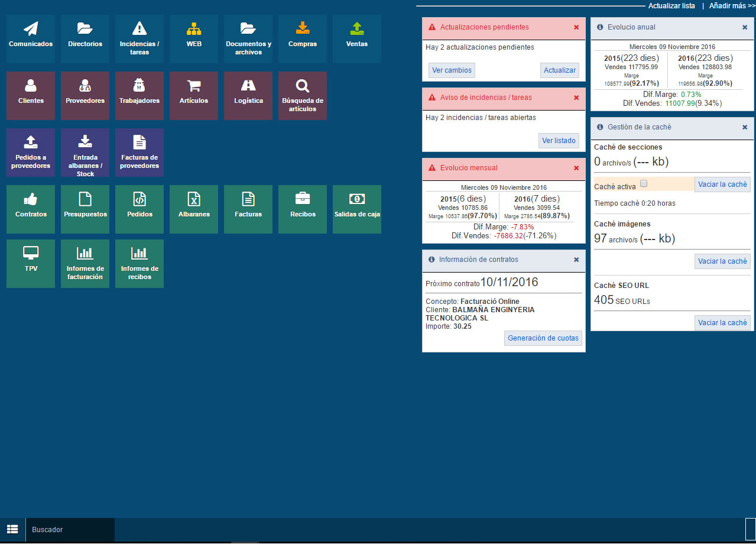
Task: Open the Contratos thumbs-up tile
Action: click(x=31, y=209)
